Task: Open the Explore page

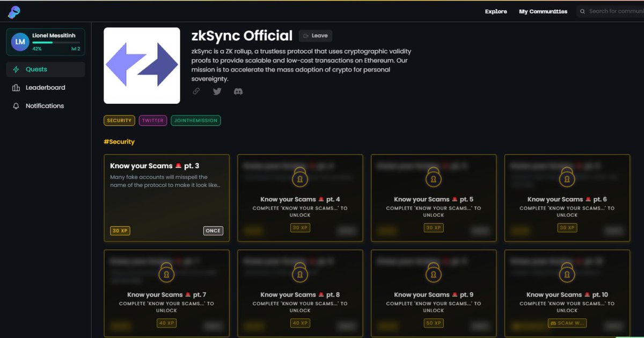Action: [x=496, y=11]
